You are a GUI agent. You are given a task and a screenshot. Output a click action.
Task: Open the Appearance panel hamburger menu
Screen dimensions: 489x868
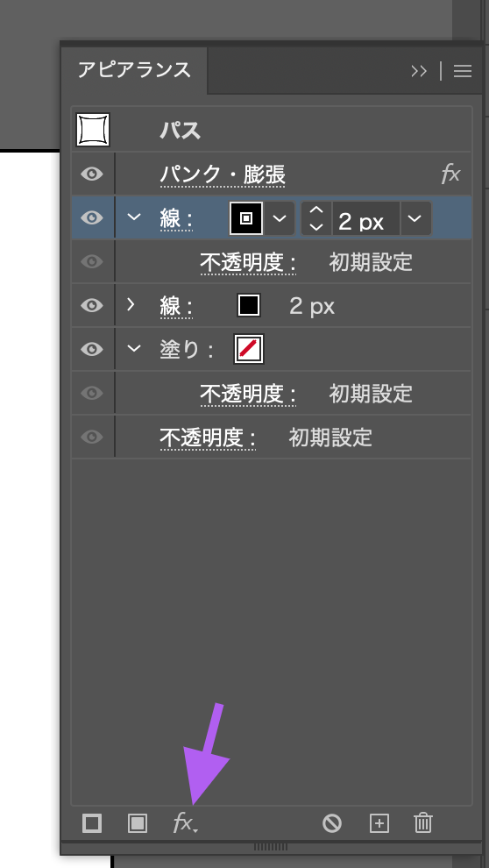463,71
